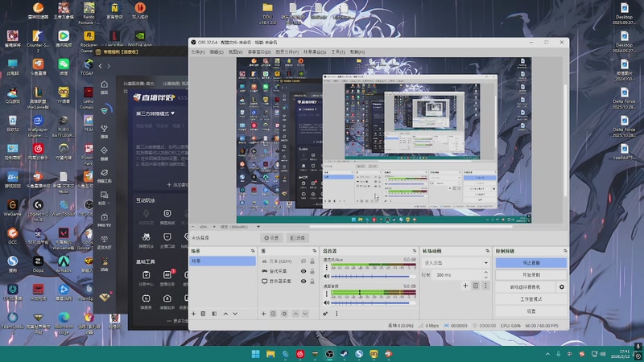Open Mic/Aux channel three-dot options
Viewport: 644px width, 362px height.
(327, 268)
